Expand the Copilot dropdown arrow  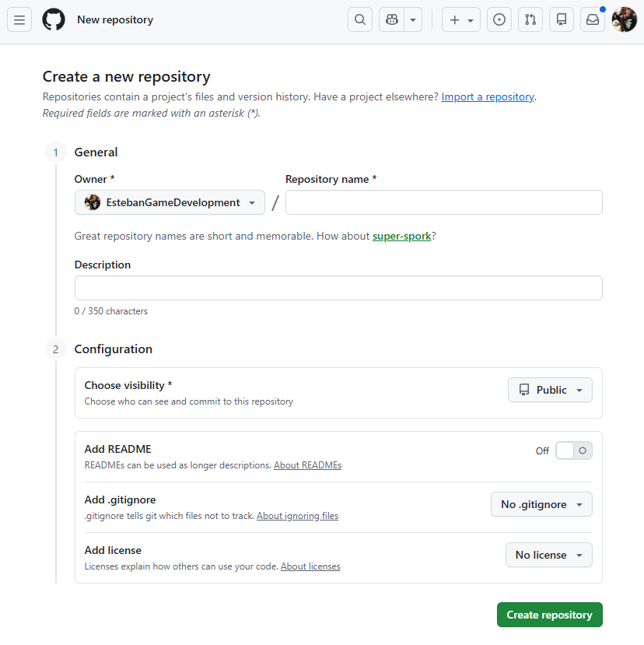coord(414,20)
